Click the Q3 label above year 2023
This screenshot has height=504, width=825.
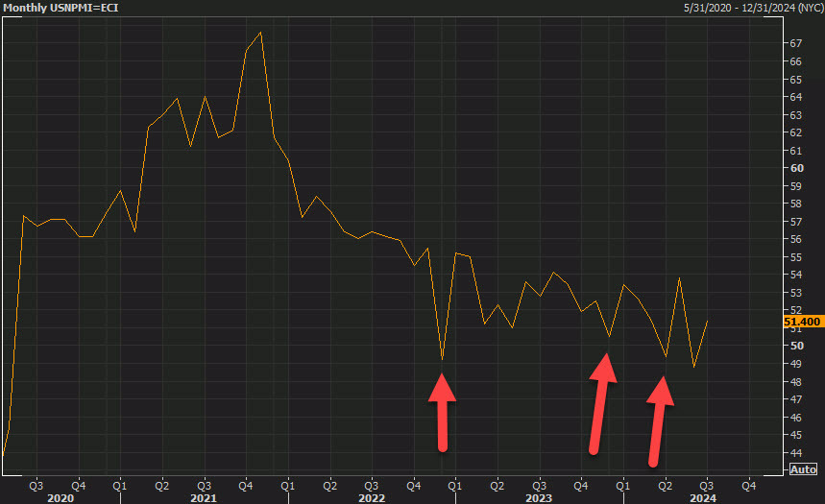pos(540,486)
